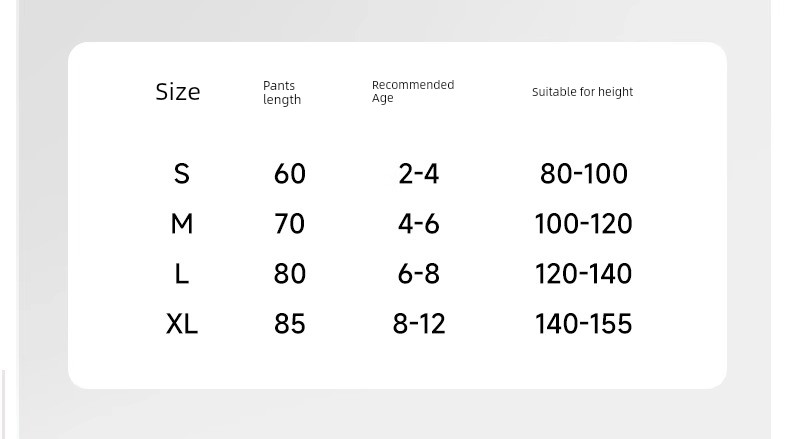The height and width of the screenshot is (439, 790).
Task: Click pants length value 80
Action: [290, 274]
